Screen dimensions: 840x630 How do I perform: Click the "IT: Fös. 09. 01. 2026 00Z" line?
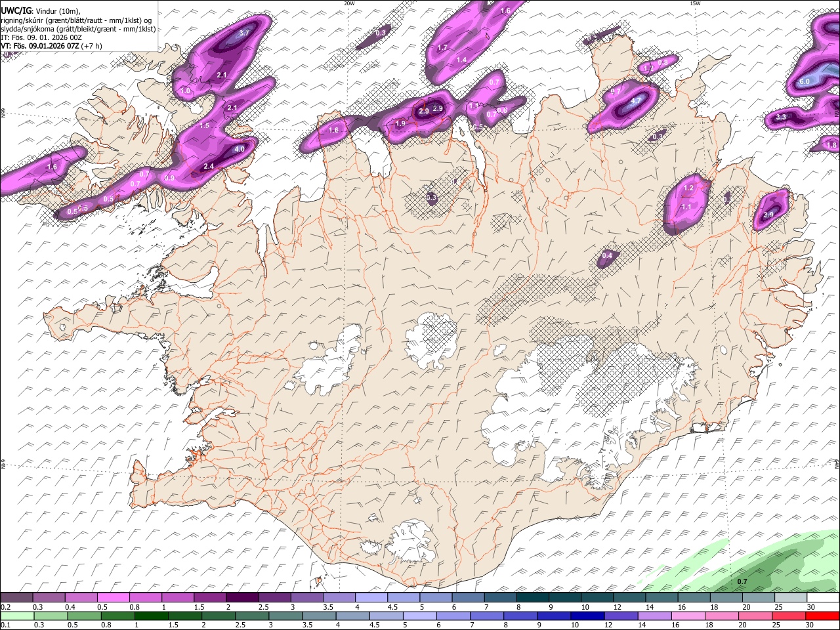(41, 37)
